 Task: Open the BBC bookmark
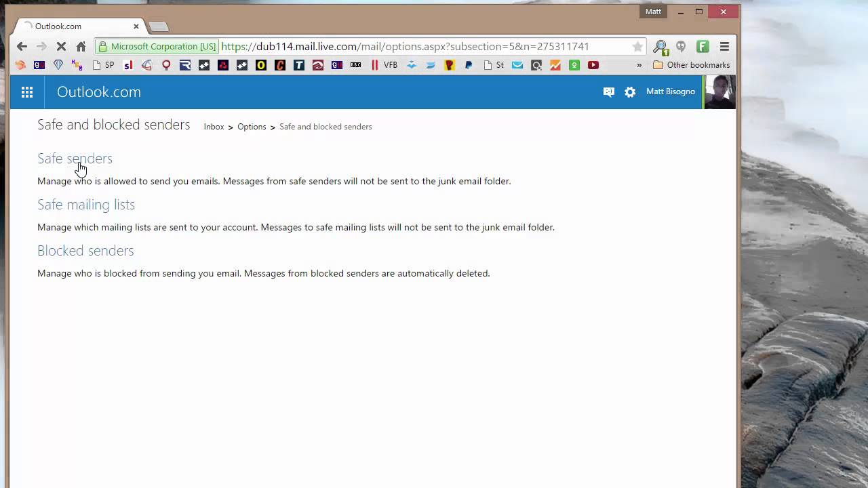coord(355,65)
